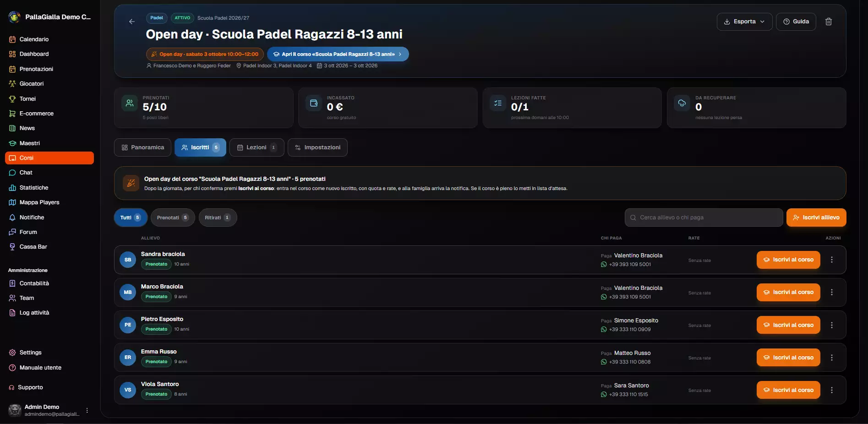
Task: Click the Log attività icon
Action: 12,313
